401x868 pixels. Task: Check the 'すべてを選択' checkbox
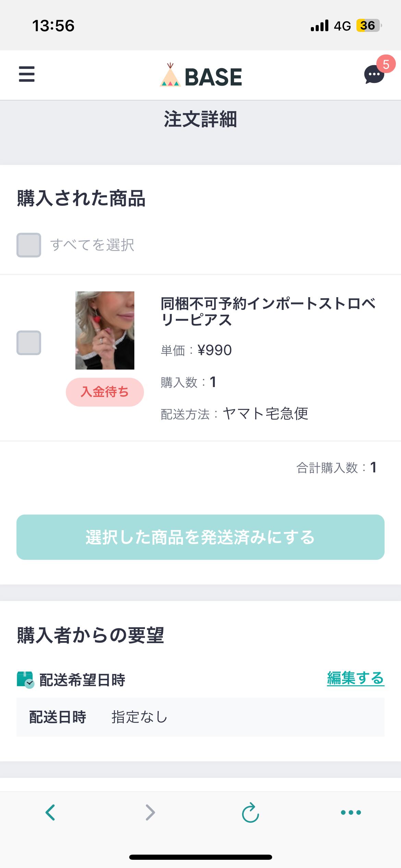point(29,245)
